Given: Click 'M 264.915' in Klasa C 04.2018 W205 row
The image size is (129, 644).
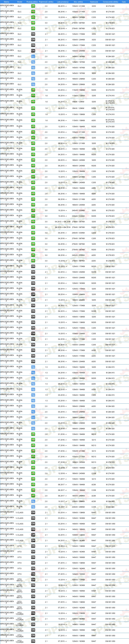Looking at the screenshot, I should coord(110,378).
